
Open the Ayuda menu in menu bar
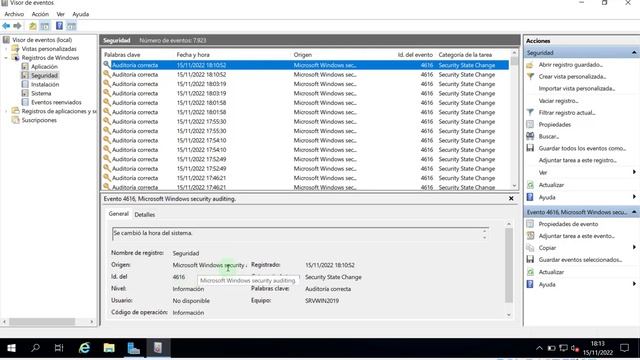click(x=80, y=14)
